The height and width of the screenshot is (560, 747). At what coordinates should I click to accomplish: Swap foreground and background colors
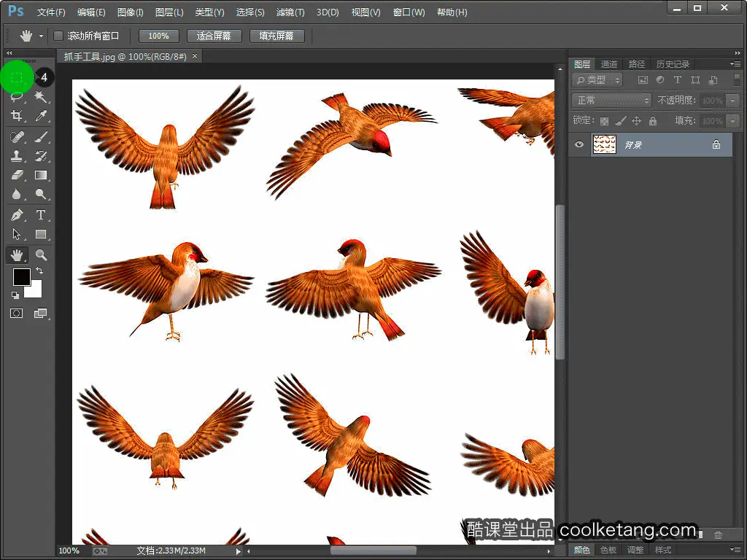coord(39,271)
